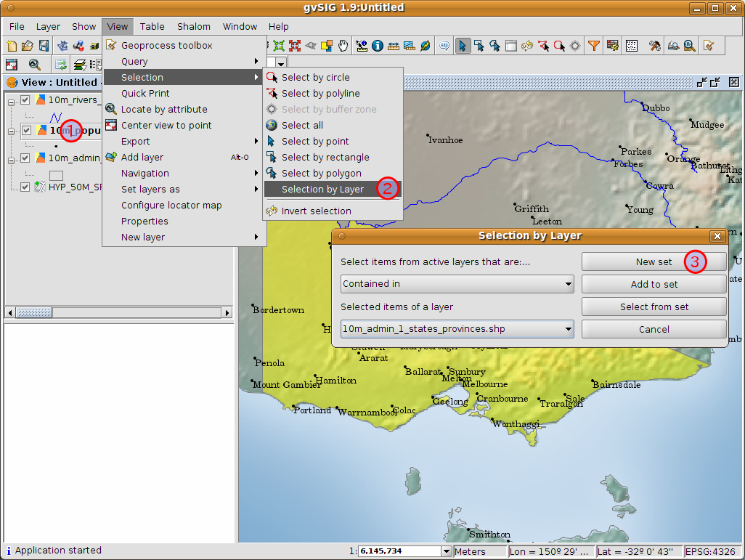Click the Center view to point toolbar icon
The width and height of the screenshot is (745, 560).
point(12,64)
